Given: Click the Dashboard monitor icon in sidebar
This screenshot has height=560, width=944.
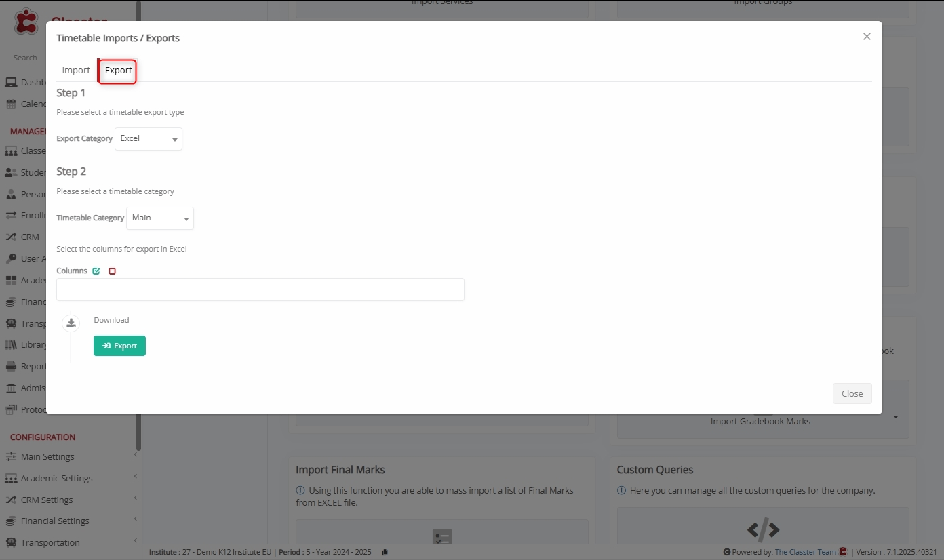Looking at the screenshot, I should (11, 83).
